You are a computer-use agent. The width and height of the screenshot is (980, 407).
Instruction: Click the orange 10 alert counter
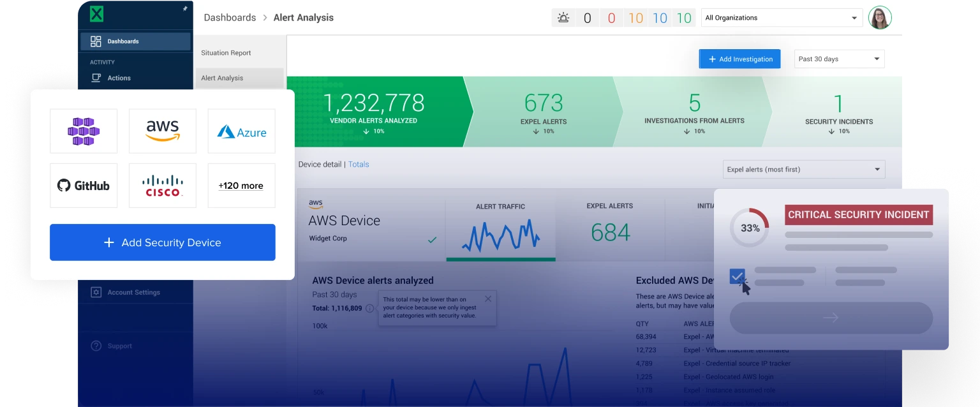click(x=636, y=18)
